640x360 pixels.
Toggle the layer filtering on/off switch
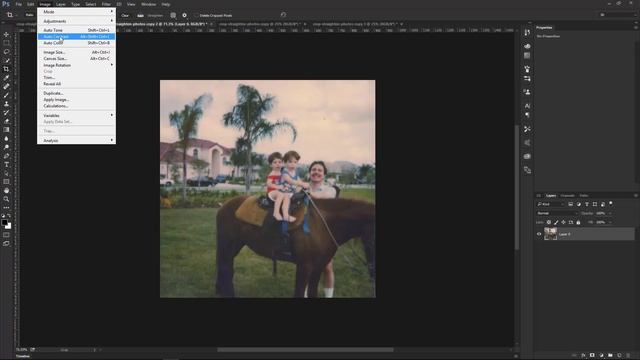[x=611, y=203]
